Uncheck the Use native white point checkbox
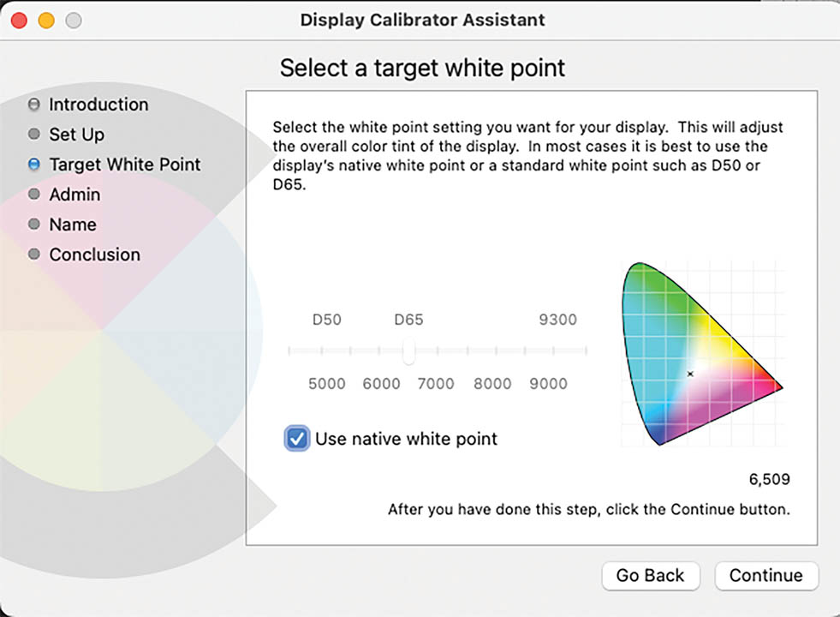This screenshot has width=840, height=617. click(297, 439)
